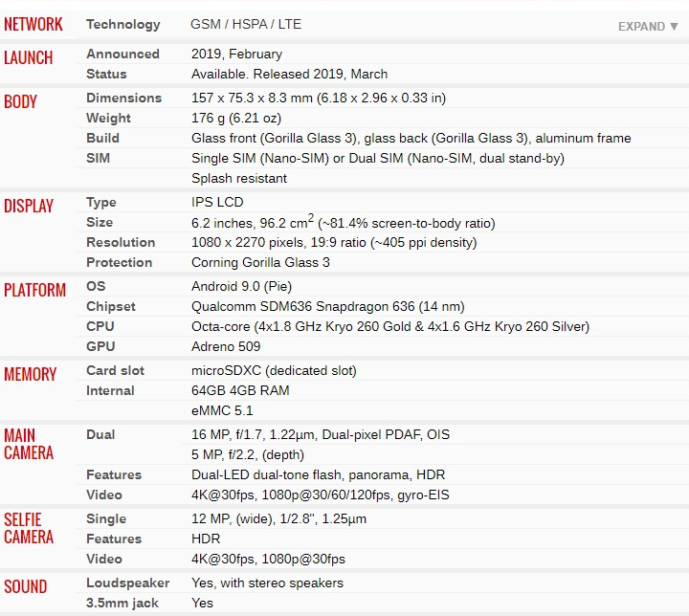
Task: Click the Status label under Launch
Action: tap(107, 74)
